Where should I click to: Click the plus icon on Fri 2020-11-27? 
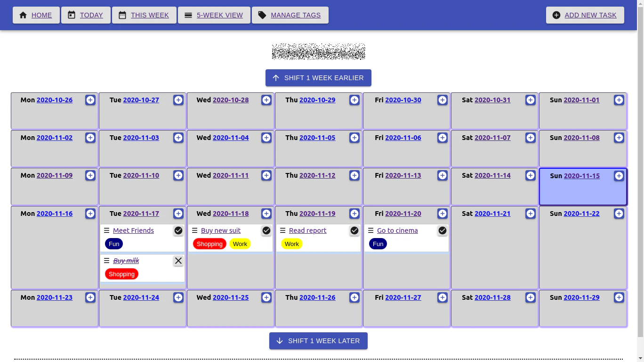point(443,297)
